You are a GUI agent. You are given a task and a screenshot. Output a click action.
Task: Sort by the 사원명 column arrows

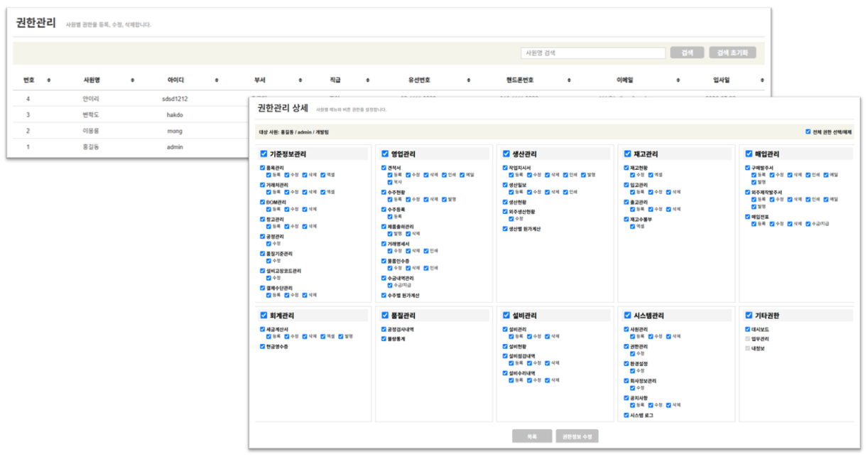click(x=132, y=80)
